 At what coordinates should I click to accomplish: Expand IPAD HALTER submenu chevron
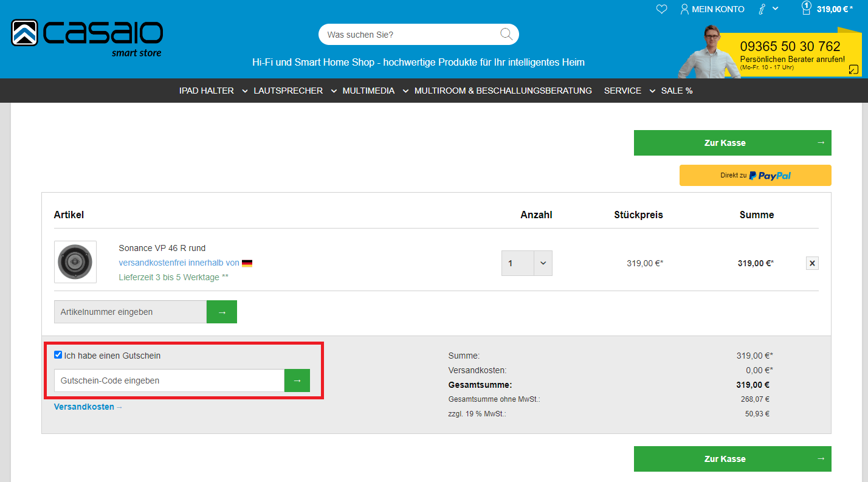pyautogui.click(x=245, y=91)
